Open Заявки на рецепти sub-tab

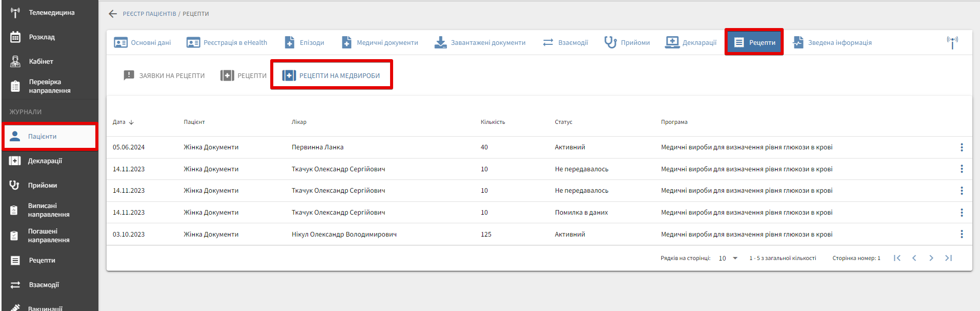[164, 75]
